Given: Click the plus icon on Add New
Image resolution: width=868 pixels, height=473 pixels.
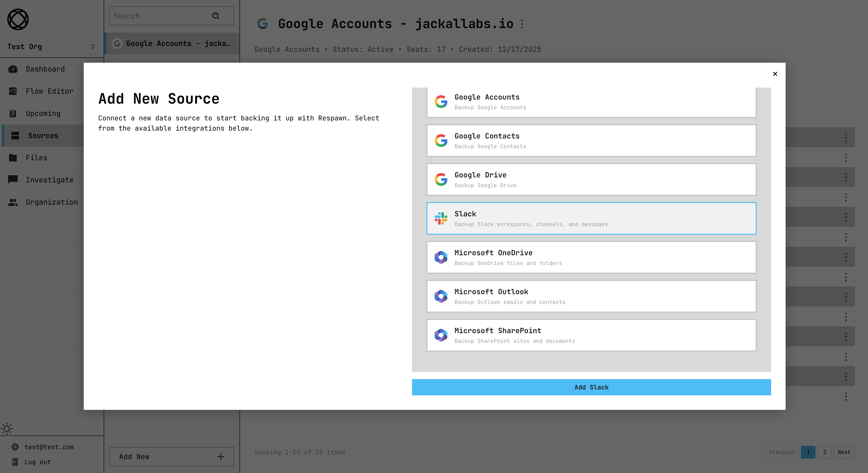Looking at the screenshot, I should (221, 457).
